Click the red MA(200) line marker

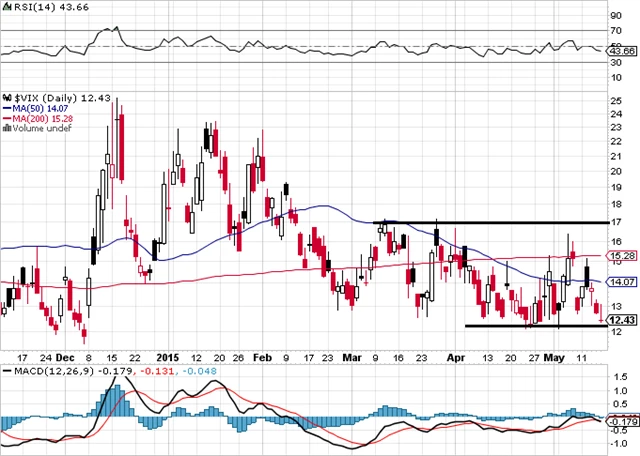tap(7, 117)
